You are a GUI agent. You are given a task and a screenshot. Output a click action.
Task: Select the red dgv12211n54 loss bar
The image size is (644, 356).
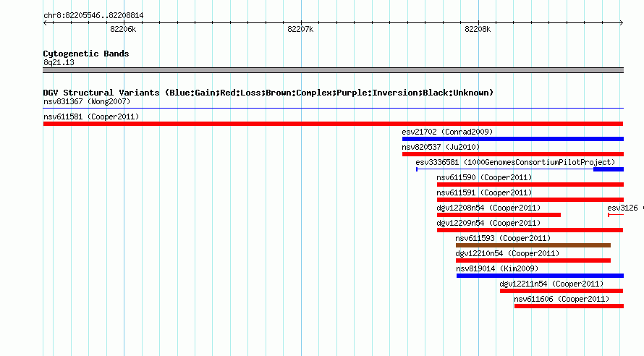tap(562, 291)
